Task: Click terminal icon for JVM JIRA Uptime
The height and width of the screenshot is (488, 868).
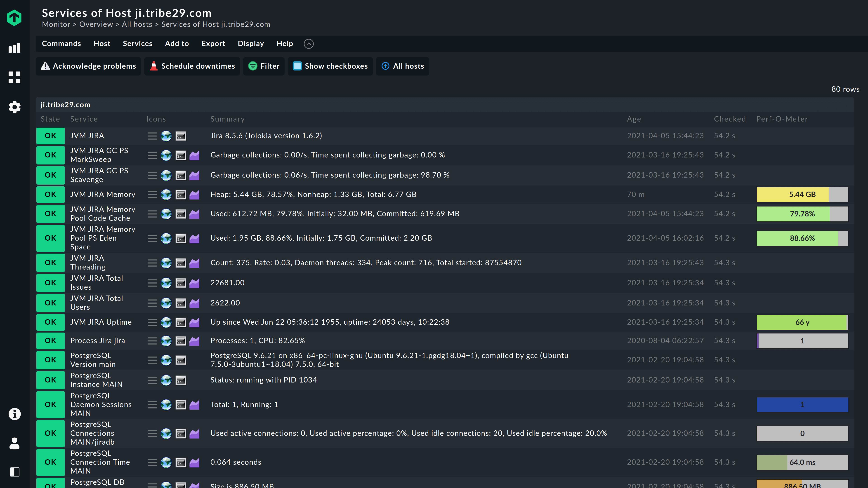Action: coord(181,322)
